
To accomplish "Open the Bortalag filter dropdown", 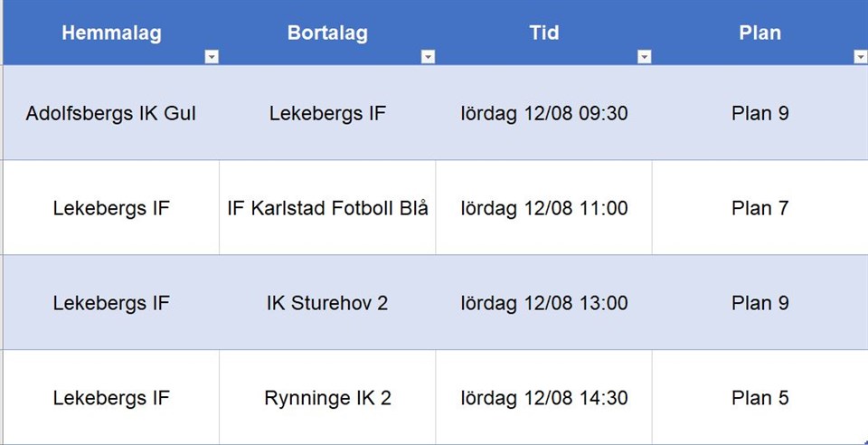I will point(428,57).
